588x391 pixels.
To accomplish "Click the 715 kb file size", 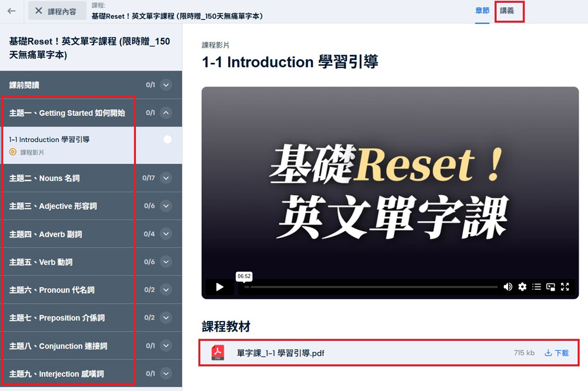I will pyautogui.click(x=524, y=353).
